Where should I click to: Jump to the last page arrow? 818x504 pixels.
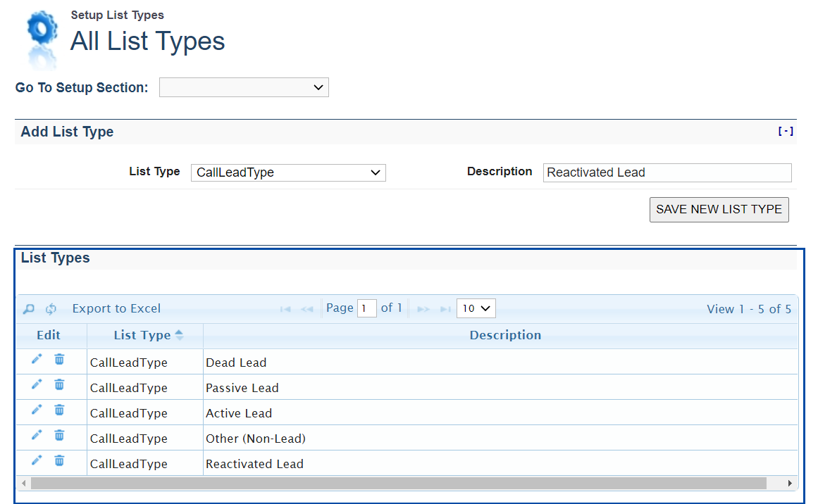(x=445, y=309)
